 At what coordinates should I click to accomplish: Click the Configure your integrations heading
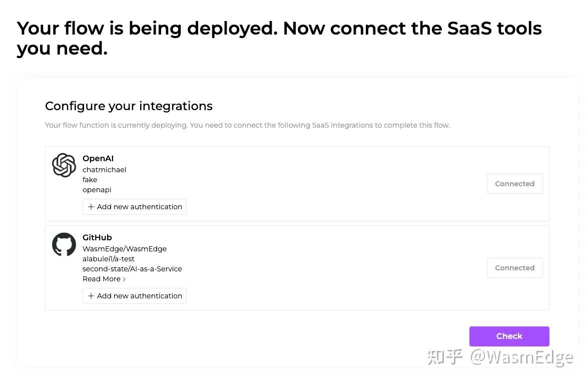(129, 106)
